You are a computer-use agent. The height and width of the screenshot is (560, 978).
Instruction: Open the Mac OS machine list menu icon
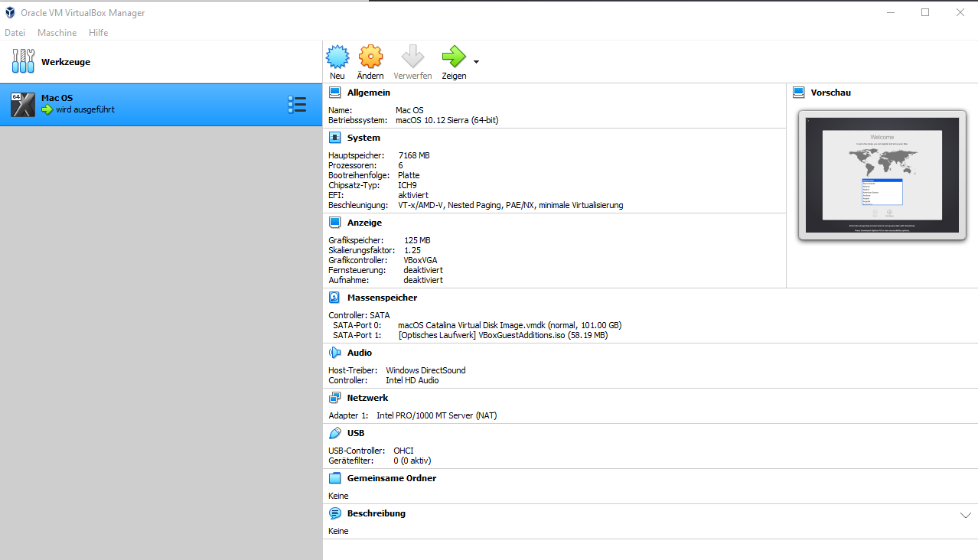click(x=297, y=105)
